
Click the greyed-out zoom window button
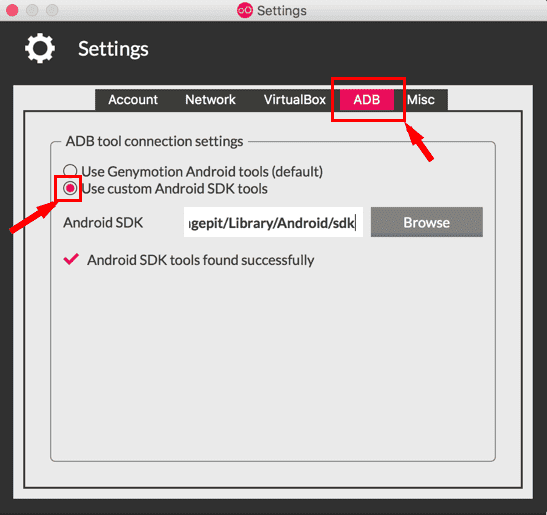52,10
